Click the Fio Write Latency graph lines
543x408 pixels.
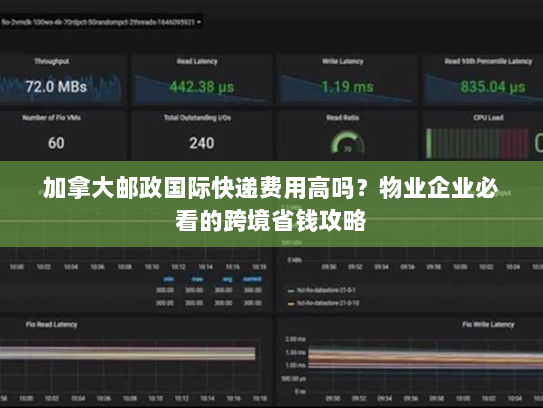pos(425,359)
